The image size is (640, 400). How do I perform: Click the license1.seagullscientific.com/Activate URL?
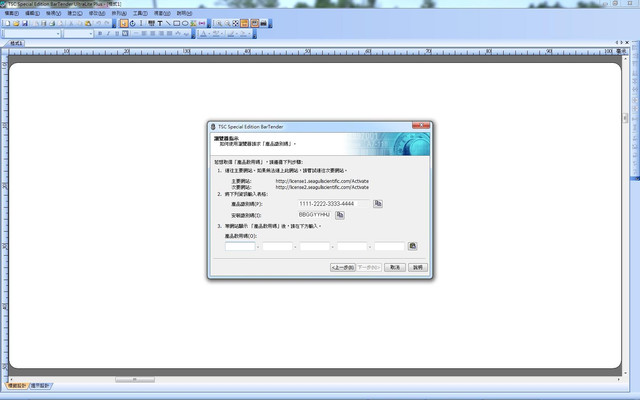point(322,181)
